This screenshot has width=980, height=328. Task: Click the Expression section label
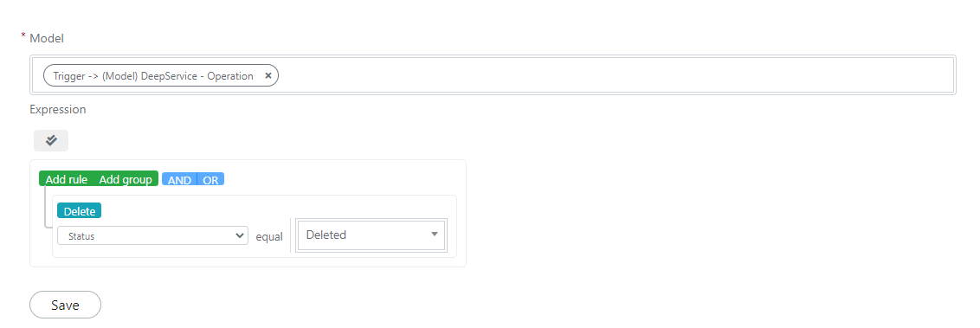tap(58, 109)
